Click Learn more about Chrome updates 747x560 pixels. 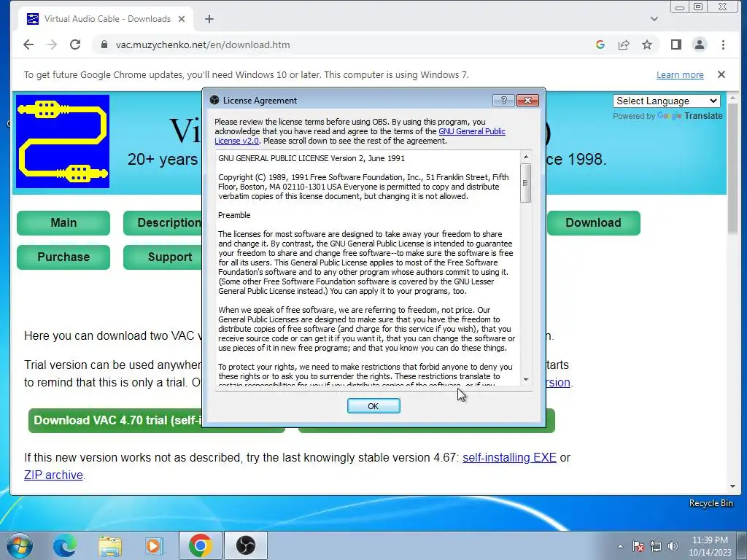coord(680,75)
